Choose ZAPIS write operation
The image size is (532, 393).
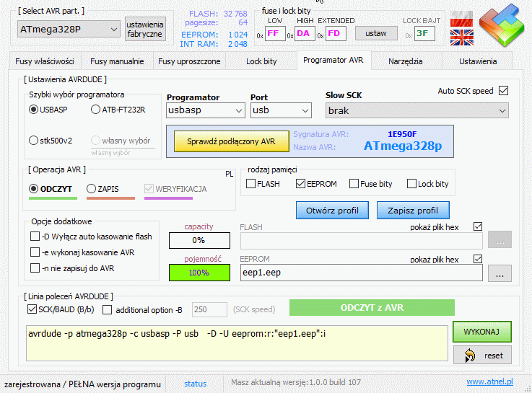91,188
